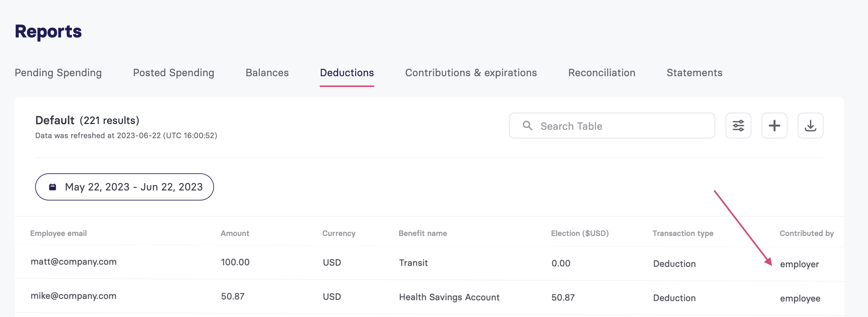The height and width of the screenshot is (317, 868).
Task: Click the Reports page heading
Action: point(48,31)
